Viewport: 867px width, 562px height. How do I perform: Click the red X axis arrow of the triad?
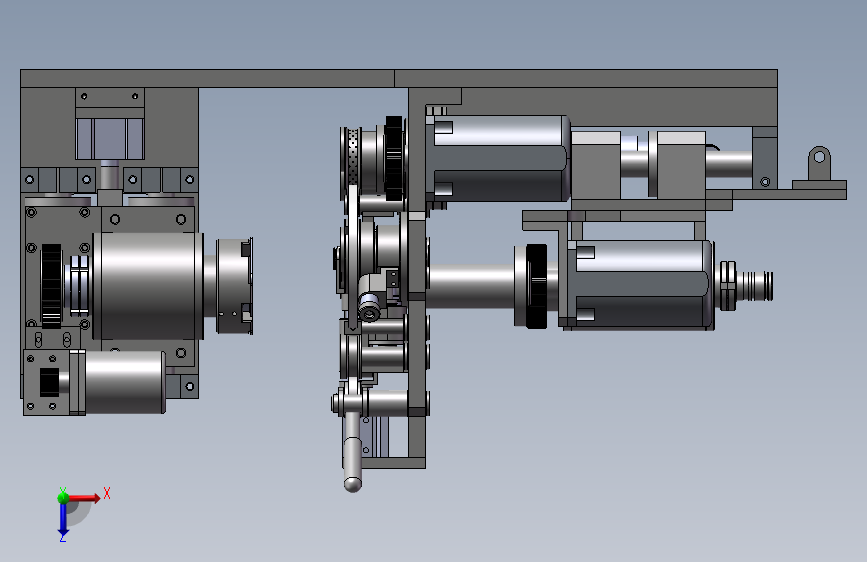[x=85, y=498]
